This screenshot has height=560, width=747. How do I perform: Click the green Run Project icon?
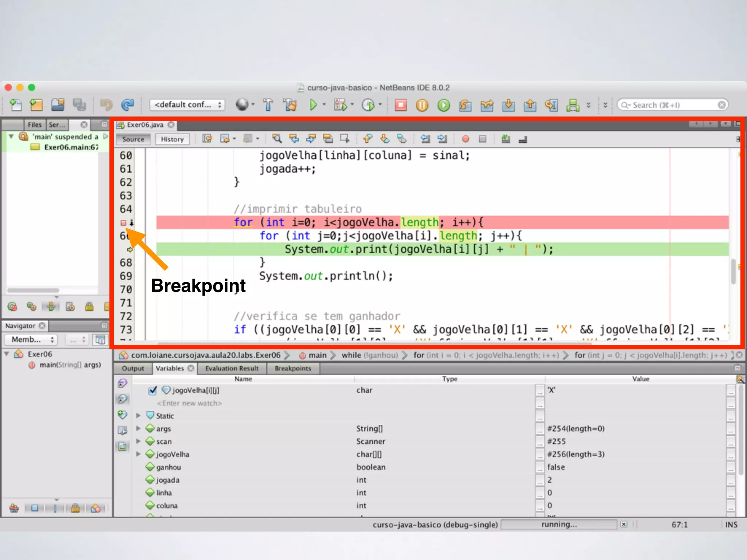(313, 105)
